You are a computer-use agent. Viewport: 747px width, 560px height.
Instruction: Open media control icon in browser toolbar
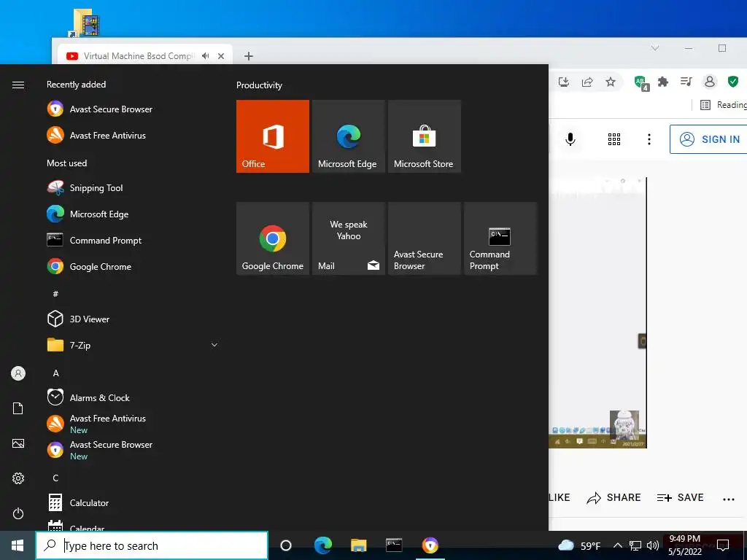[x=686, y=82]
